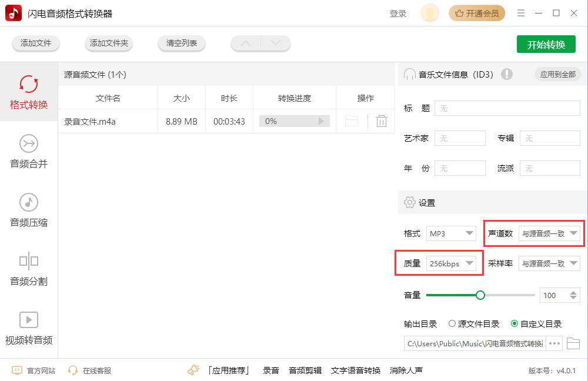Expand the 采样率 sample rate dropdown

pos(549,263)
